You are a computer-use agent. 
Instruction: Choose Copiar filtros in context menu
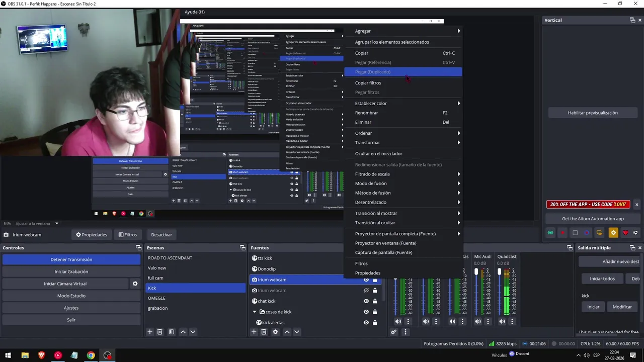click(403, 83)
